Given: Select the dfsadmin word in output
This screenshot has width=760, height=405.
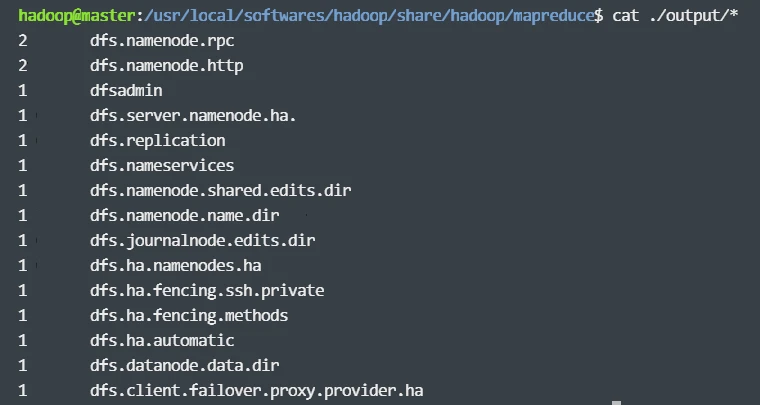Looking at the screenshot, I should point(126,91).
